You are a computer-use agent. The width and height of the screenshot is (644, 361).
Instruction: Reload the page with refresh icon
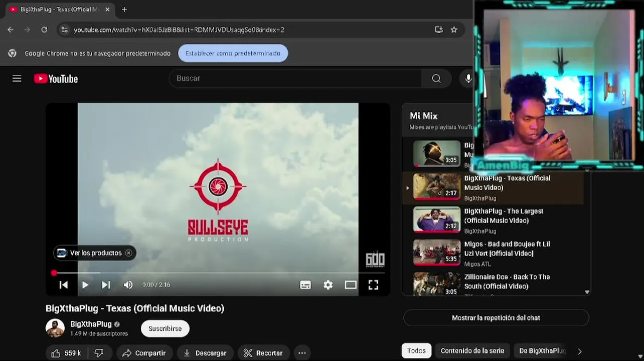coord(44,30)
